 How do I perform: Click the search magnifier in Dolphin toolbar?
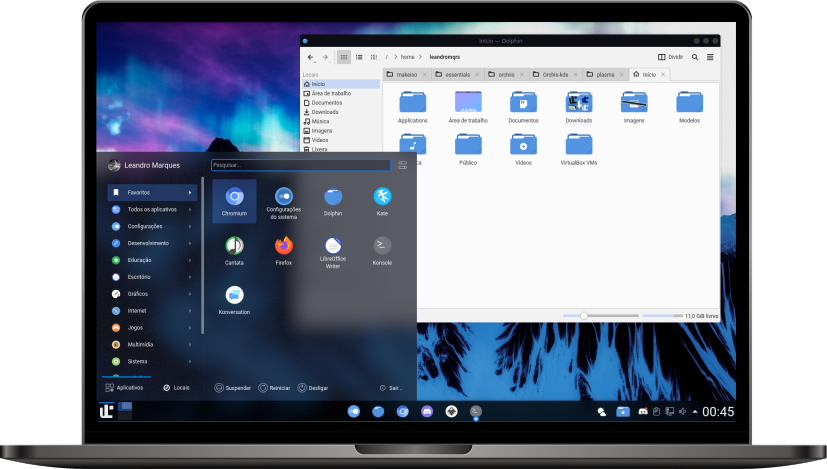[x=695, y=57]
